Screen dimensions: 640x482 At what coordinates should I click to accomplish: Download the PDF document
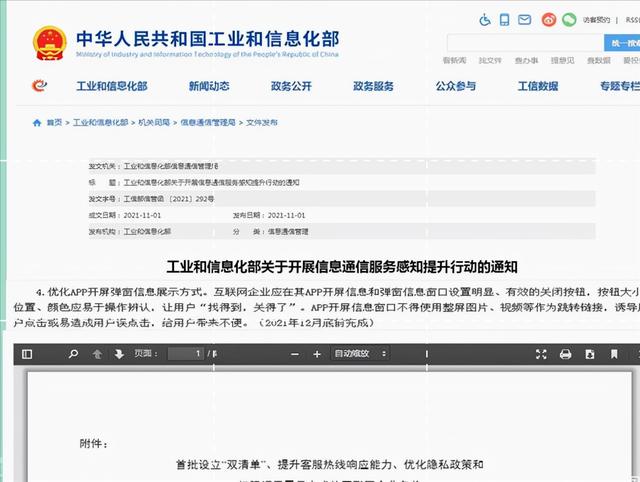click(x=590, y=354)
